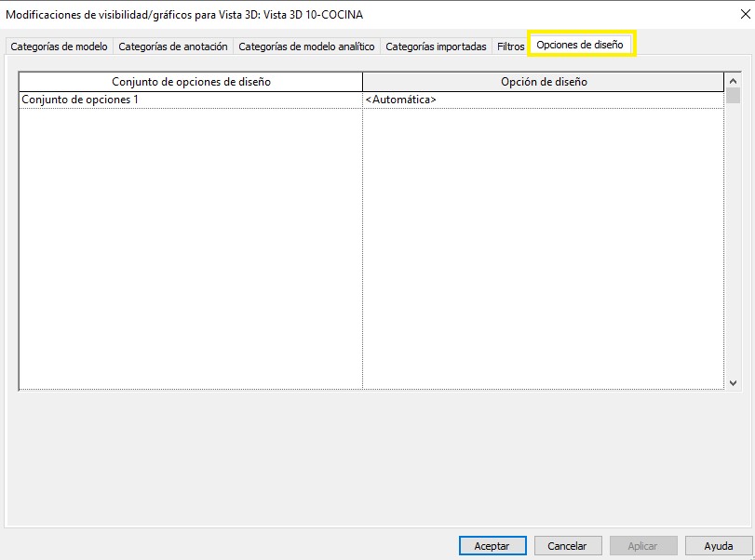
Task: Select the Conjunto de opciones 1 row
Action: click(191, 100)
